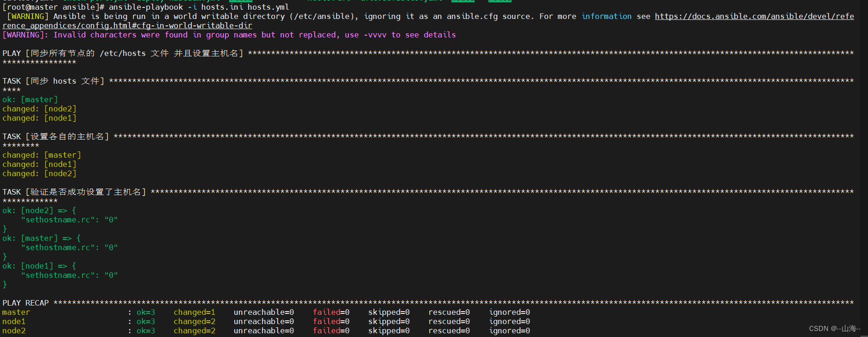Click the ansible-playbook command line text
Image resolution: width=868 pixels, height=337 pixels.
[199, 7]
